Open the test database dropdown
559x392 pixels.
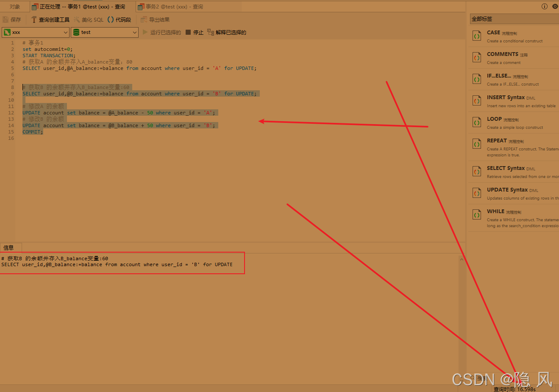pos(105,32)
